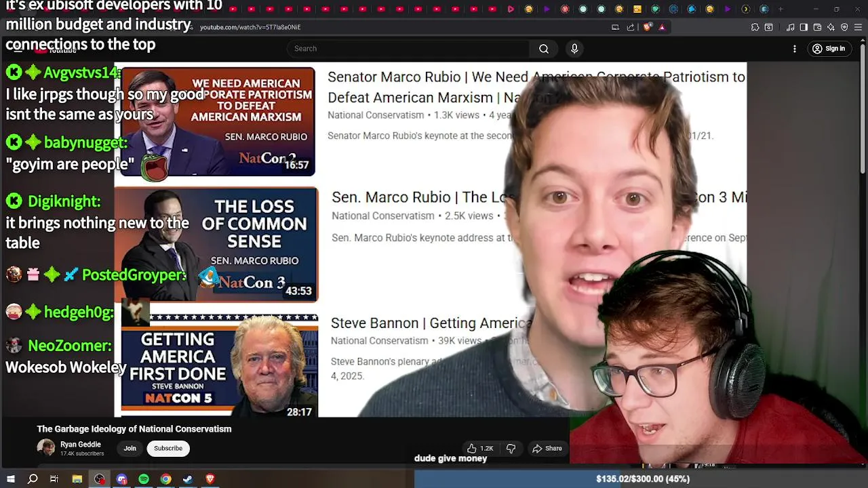Click the Subscribe button
Viewport: 868px width, 488px height.
click(x=168, y=448)
